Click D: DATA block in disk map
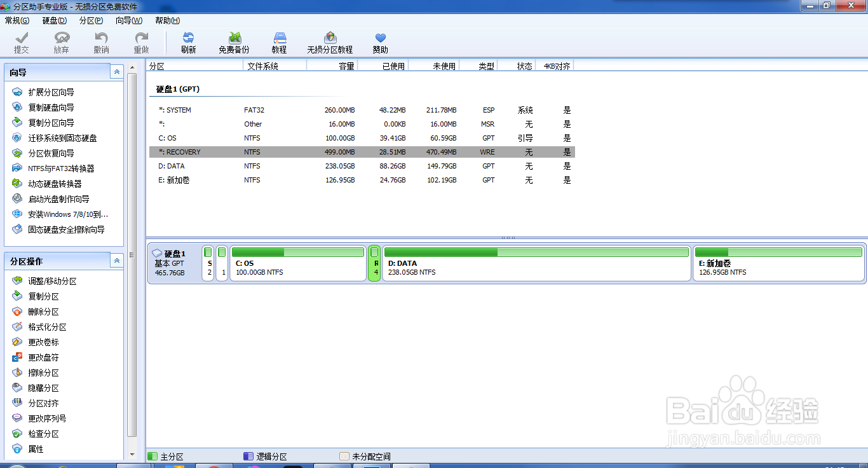 [x=537, y=263]
